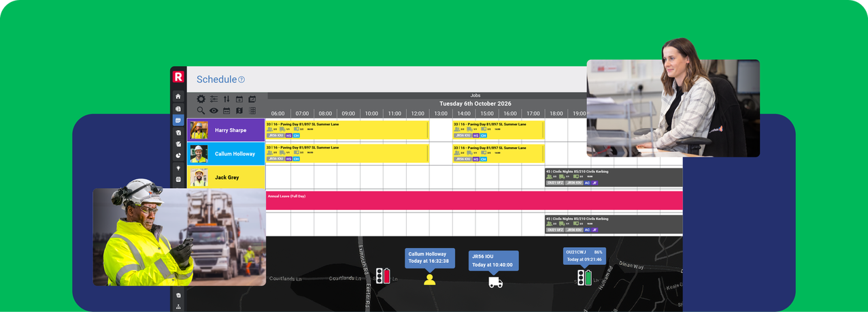Click the date calendar picker icon
Viewport: 868px width, 312px height.
[227, 110]
